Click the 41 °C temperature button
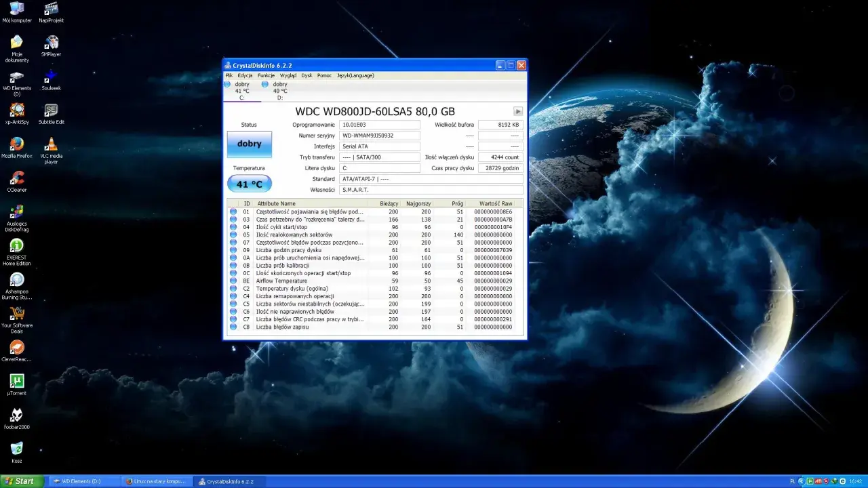Viewport: 868px width, 488px height. (x=249, y=184)
